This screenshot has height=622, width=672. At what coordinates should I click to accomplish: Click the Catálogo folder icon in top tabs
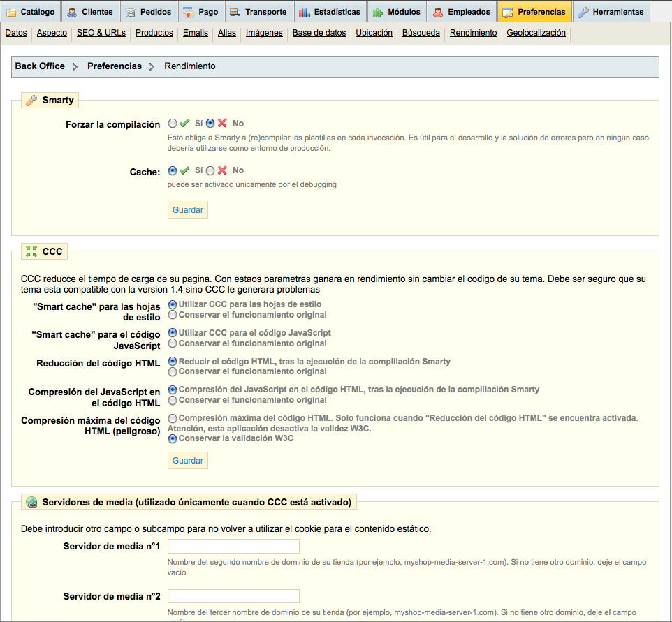(12, 12)
